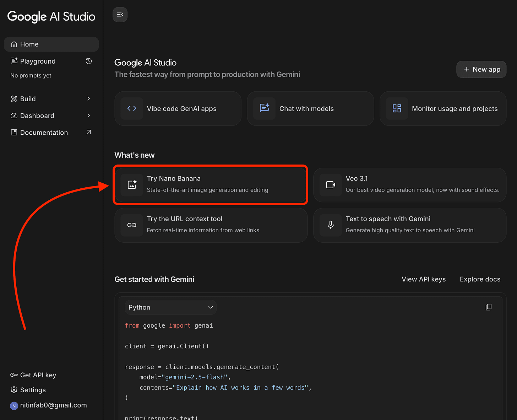Click the Documentation book icon
517x420 pixels.
point(14,133)
